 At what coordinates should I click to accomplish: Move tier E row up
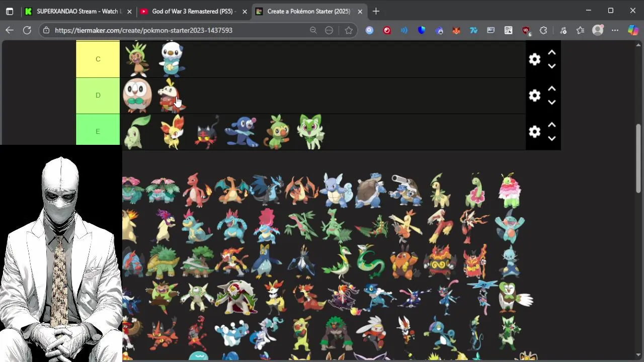(x=551, y=125)
